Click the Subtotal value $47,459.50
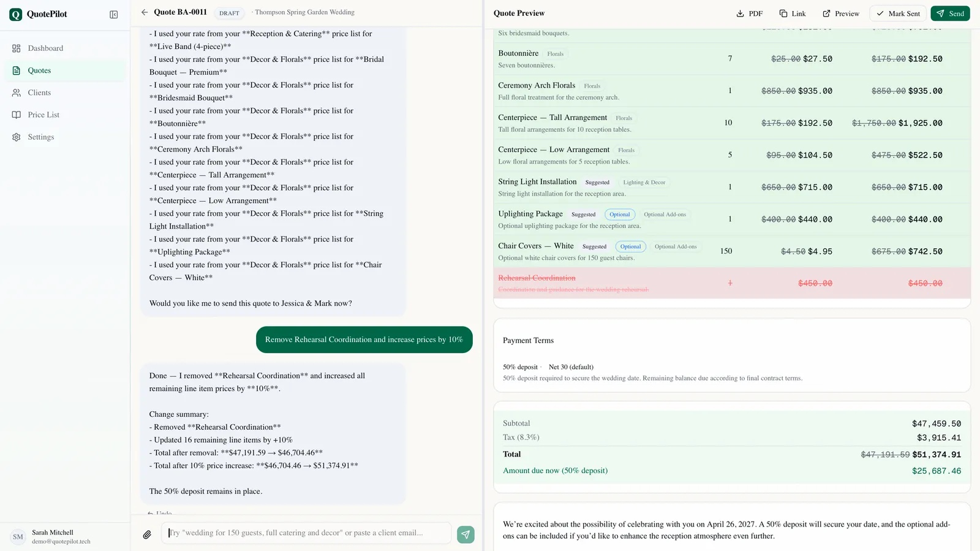The height and width of the screenshot is (551, 980). tap(936, 424)
